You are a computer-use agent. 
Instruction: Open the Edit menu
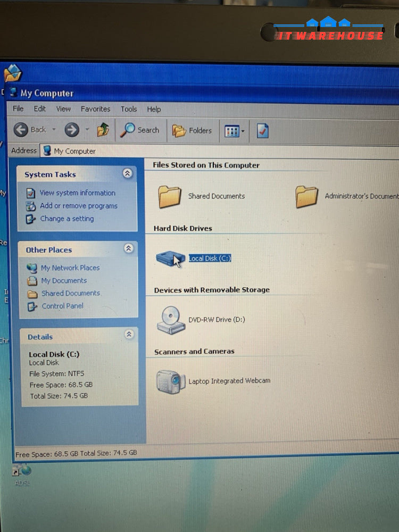tap(40, 109)
